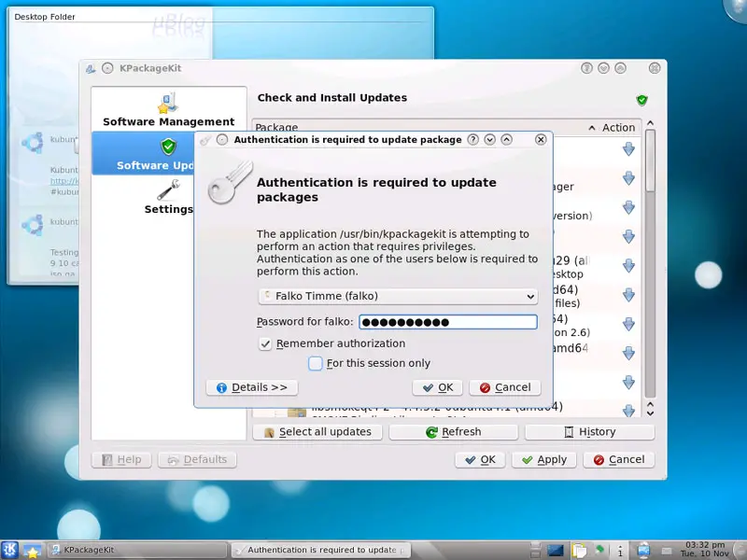This screenshot has height=560, width=747.
Task: Click the Plasma cashew in the top-right corner
Action: pos(736,8)
